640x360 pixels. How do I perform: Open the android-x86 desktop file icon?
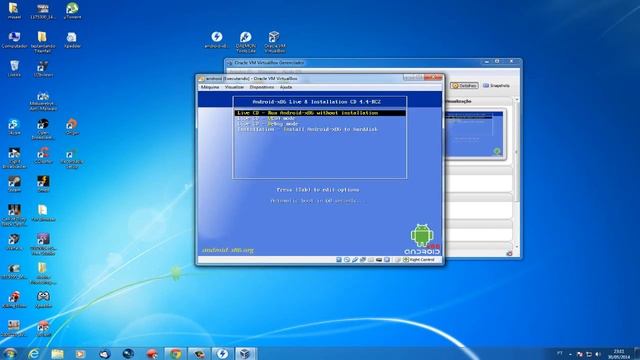(217, 40)
